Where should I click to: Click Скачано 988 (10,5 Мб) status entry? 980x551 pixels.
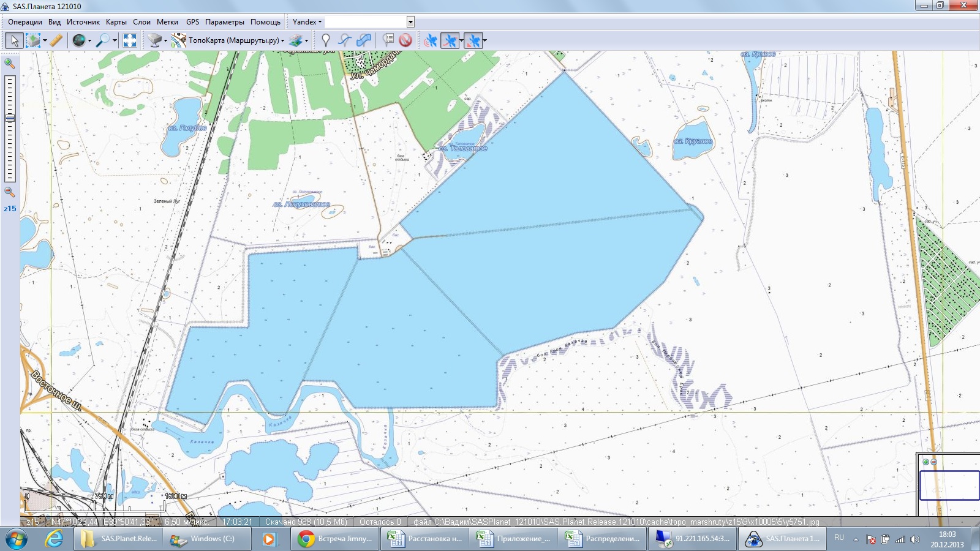point(306,522)
